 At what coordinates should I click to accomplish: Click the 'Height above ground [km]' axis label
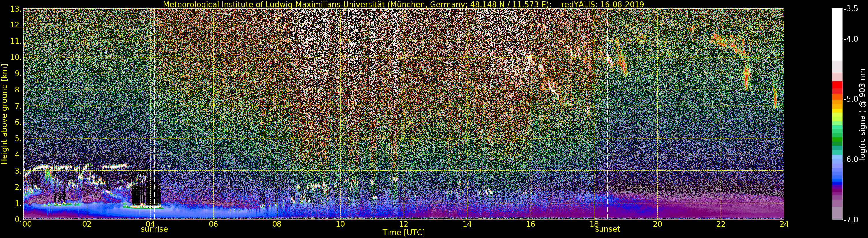(x=4, y=114)
